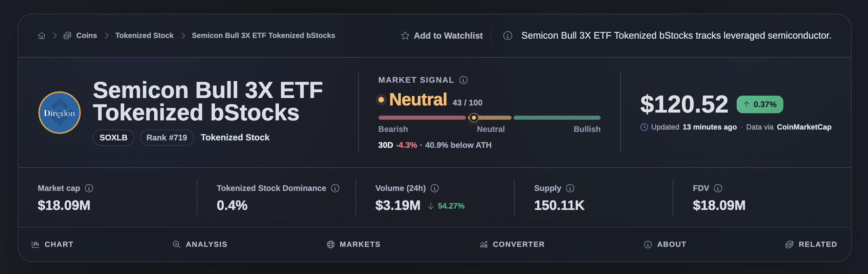This screenshot has width=868, height=274.
Task: Click the FDV info icon
Action: tap(718, 188)
